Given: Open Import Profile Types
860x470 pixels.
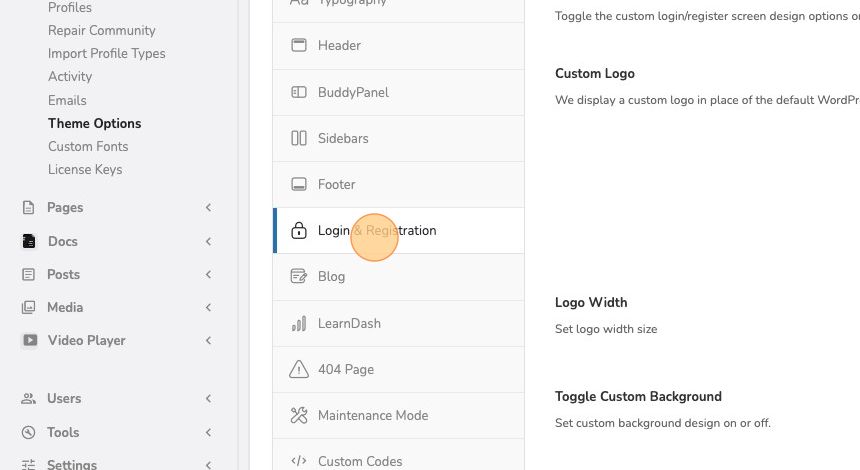Looking at the screenshot, I should 106,54.
